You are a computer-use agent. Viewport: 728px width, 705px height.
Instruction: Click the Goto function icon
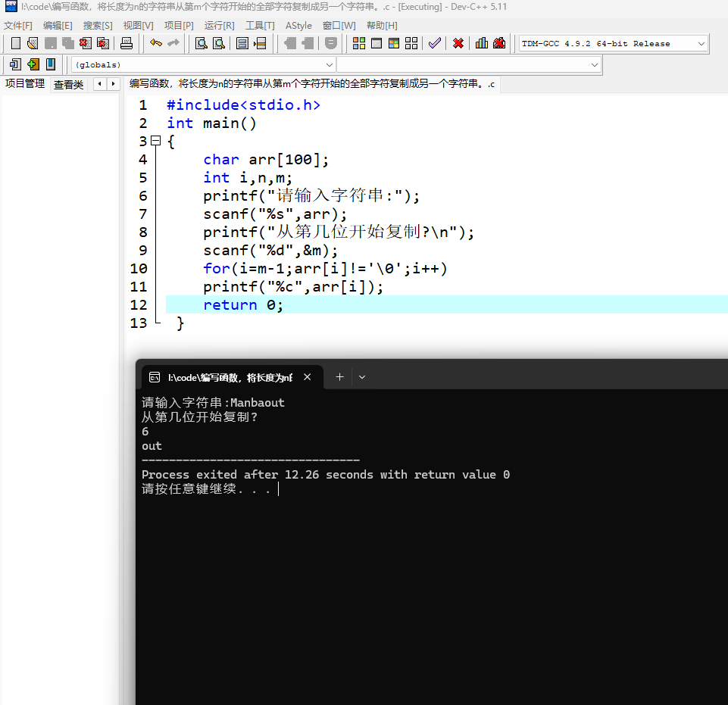pyautogui.click(x=242, y=43)
